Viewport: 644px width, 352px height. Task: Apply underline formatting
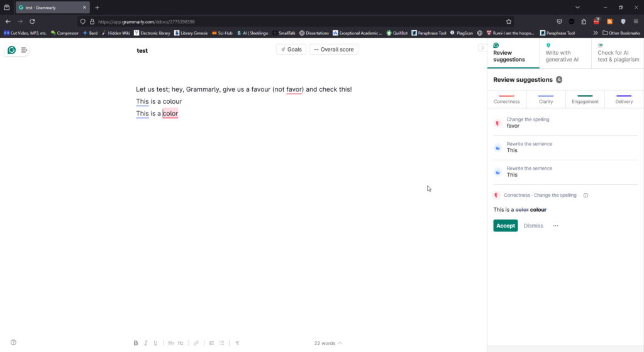(x=156, y=343)
